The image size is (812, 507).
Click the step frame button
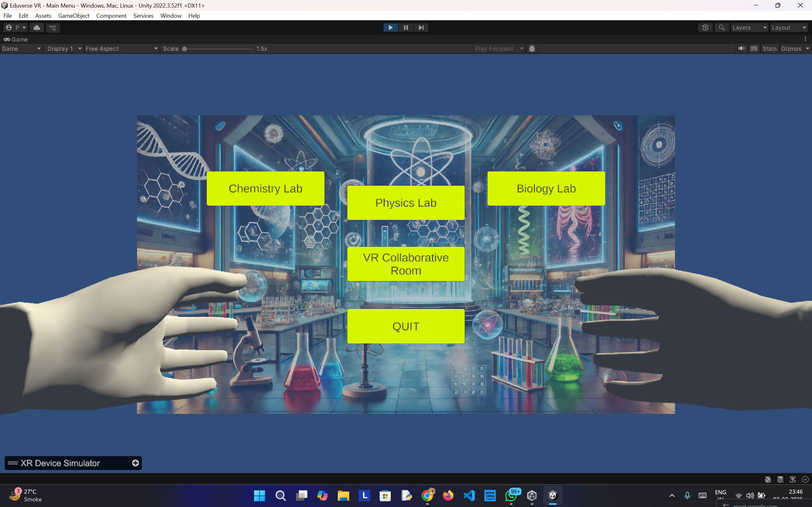[421, 28]
